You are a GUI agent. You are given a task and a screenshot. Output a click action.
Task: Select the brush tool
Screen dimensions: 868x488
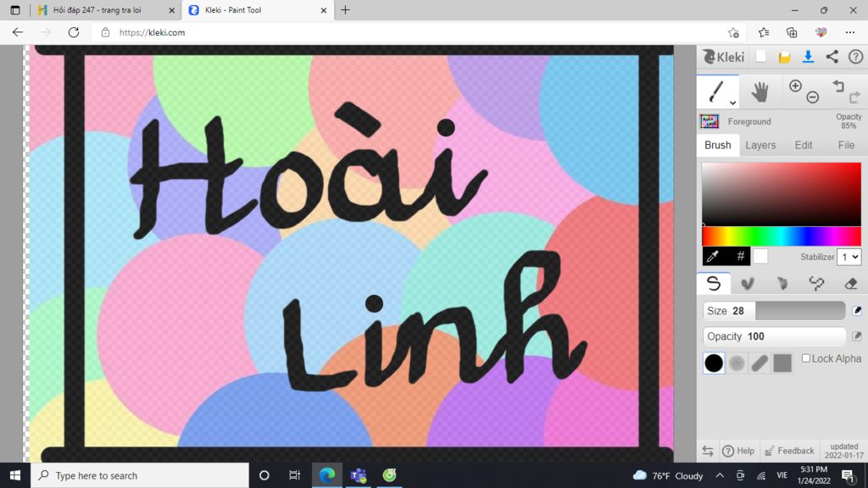coord(715,91)
